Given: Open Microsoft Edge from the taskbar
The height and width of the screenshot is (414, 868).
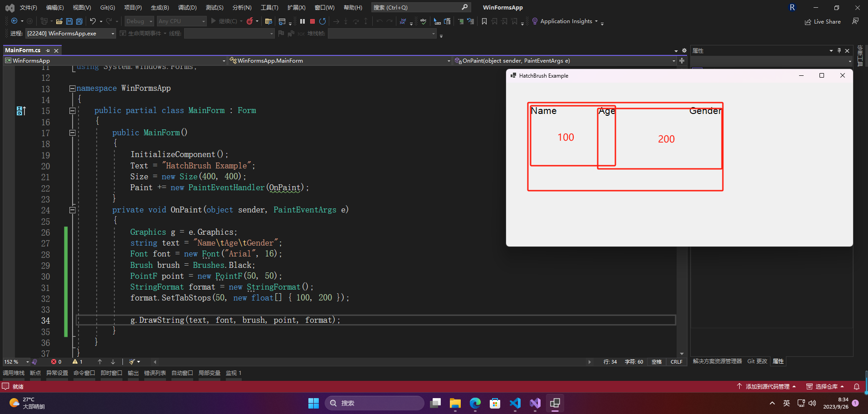Looking at the screenshot, I should tap(475, 403).
